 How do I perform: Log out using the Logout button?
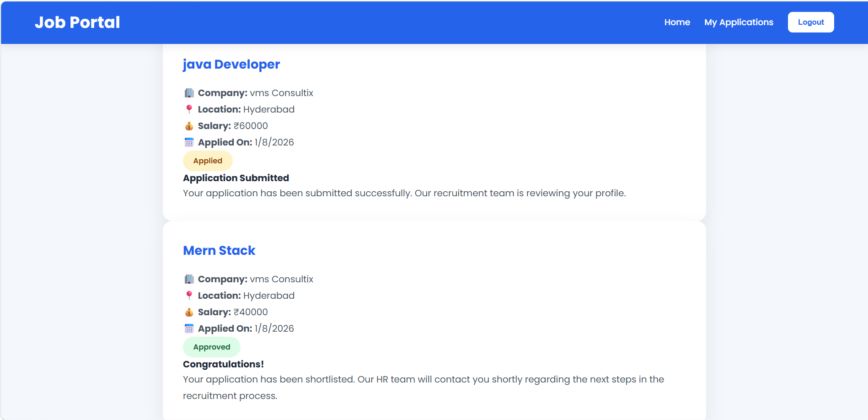tap(811, 22)
